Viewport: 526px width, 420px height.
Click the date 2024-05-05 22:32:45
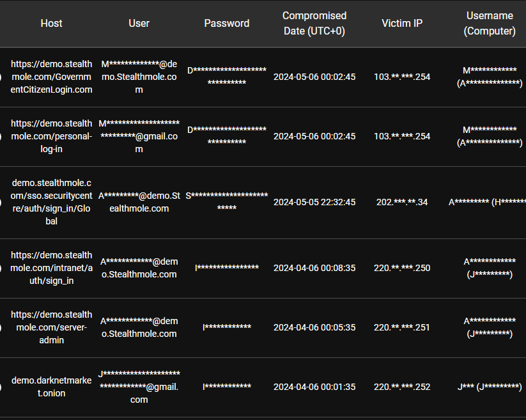coord(314,202)
